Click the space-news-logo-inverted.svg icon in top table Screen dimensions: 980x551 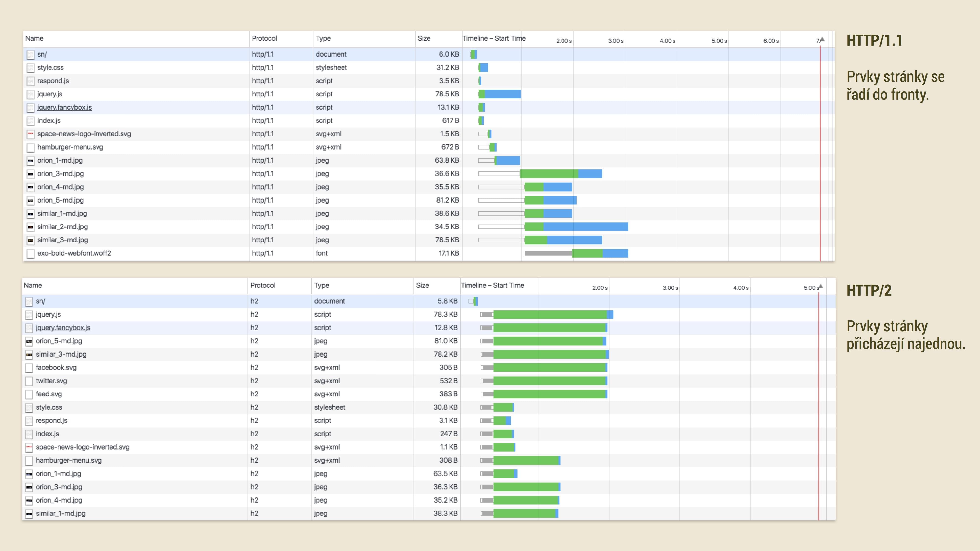pyautogui.click(x=30, y=134)
